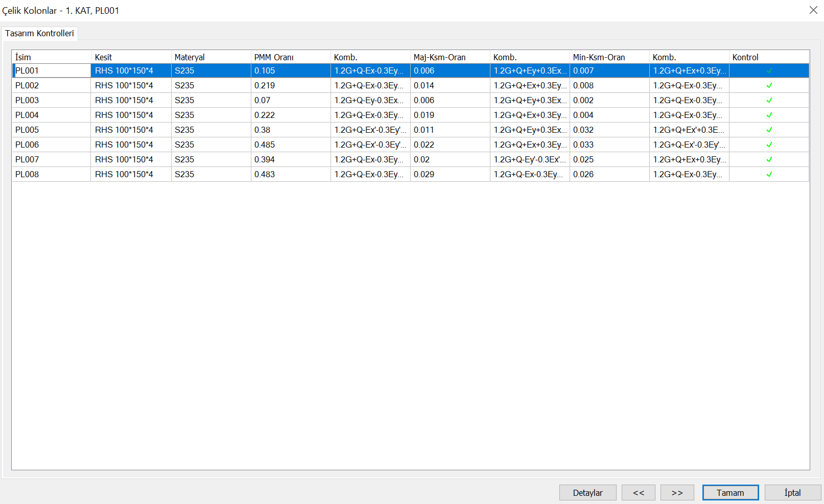This screenshot has width=824, height=504.
Task: Click the İsim column header
Action: (x=51, y=57)
